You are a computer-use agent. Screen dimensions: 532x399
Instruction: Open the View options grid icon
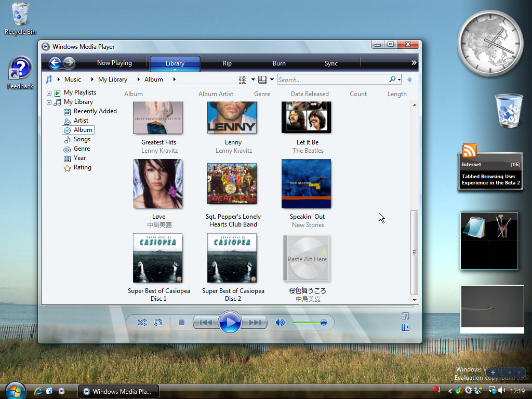[243, 79]
